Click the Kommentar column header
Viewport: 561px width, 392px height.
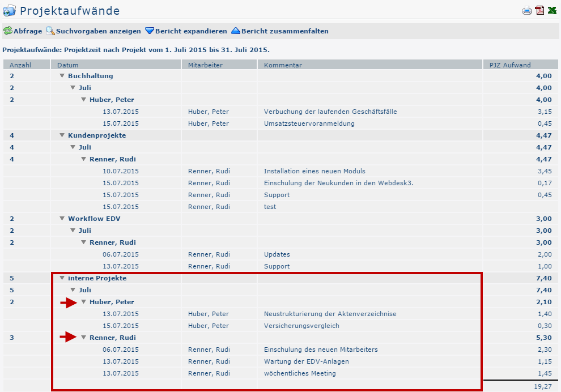pyautogui.click(x=283, y=65)
